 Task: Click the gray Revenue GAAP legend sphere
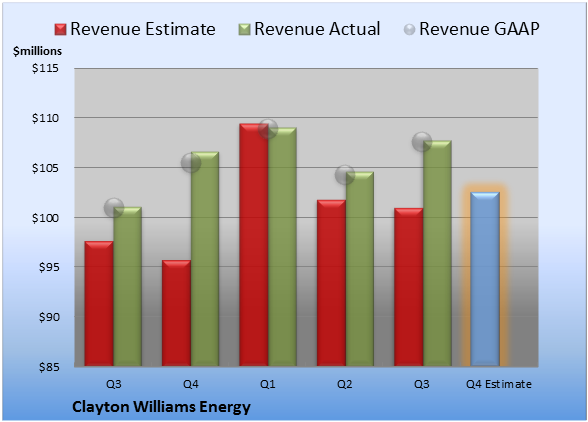pos(409,30)
